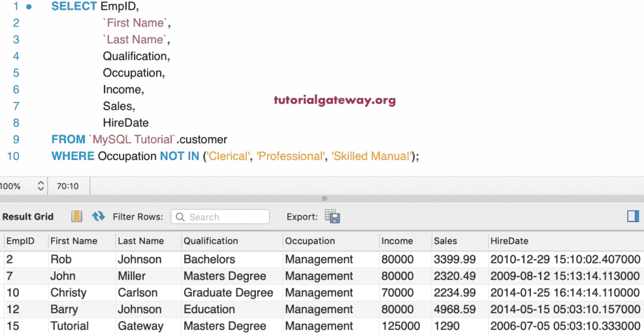
Task: Select hire date 2006-07-05 05:03:10.333000
Action: pyautogui.click(x=565, y=326)
